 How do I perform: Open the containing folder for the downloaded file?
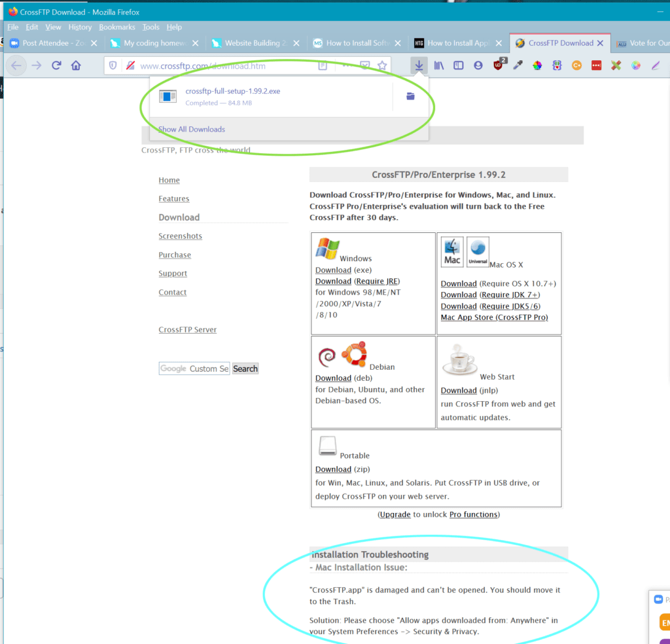(x=410, y=96)
